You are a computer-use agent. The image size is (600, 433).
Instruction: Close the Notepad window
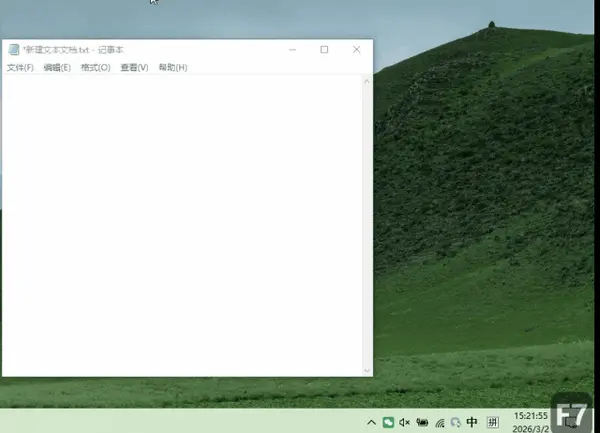tap(357, 50)
